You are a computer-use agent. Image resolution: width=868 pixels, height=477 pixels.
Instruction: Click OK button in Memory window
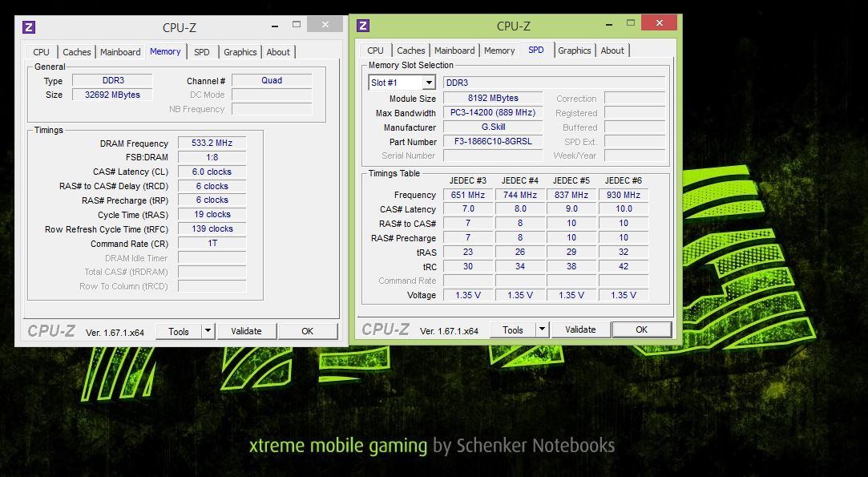[x=307, y=331]
